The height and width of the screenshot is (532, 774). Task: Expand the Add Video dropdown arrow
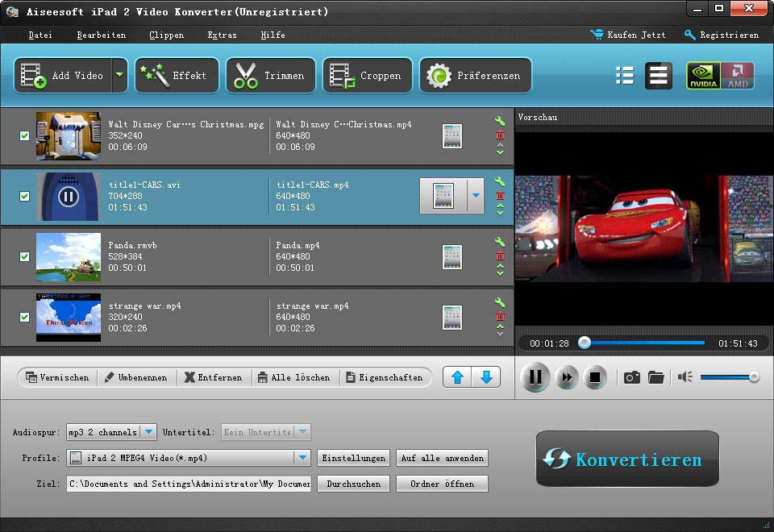coord(119,76)
